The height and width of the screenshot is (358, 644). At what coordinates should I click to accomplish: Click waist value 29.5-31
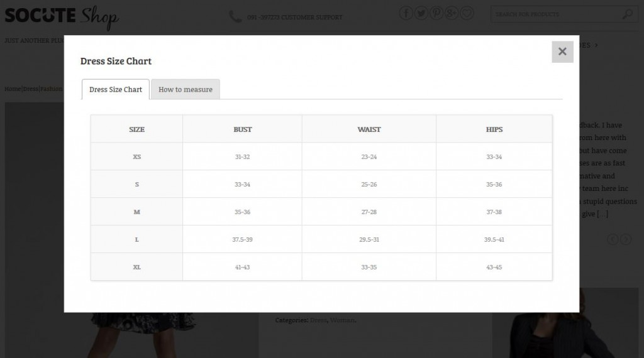pyautogui.click(x=369, y=239)
